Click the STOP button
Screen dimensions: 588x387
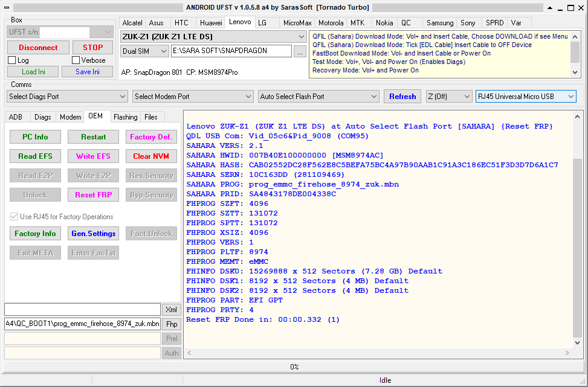point(92,48)
